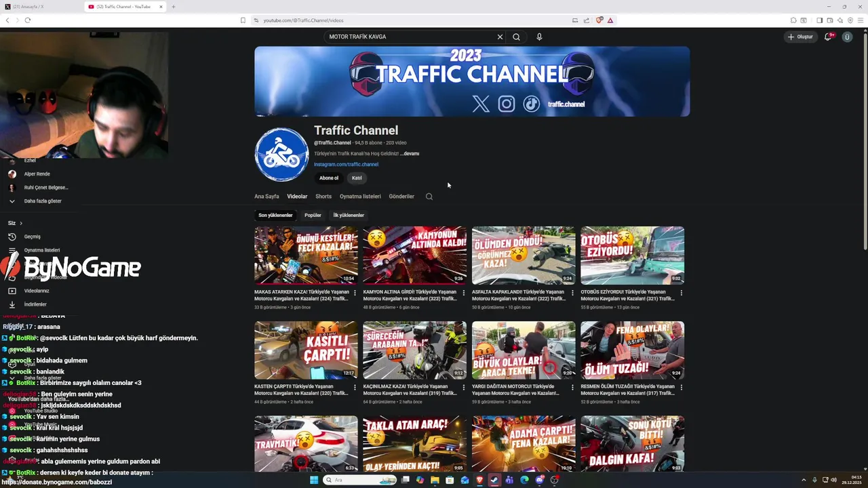Open Alper Rende subscription in sidebar
868x488 pixels.
37,174
